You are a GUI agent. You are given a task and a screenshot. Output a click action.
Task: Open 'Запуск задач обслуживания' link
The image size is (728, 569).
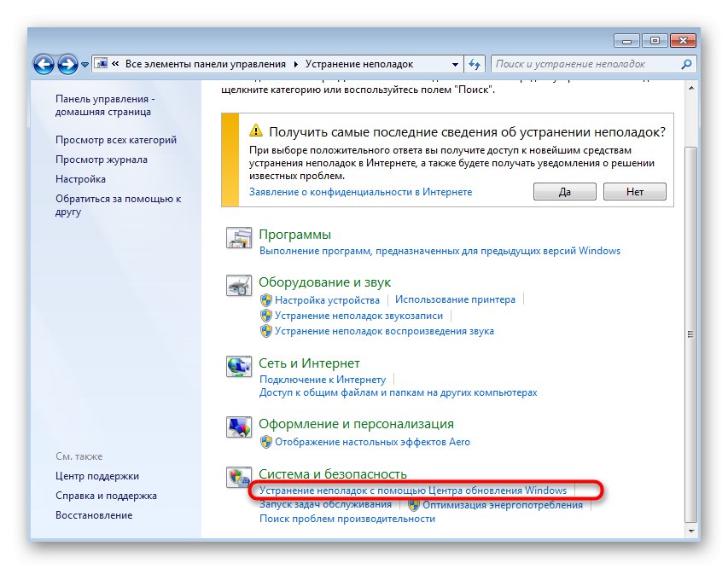pos(325,504)
